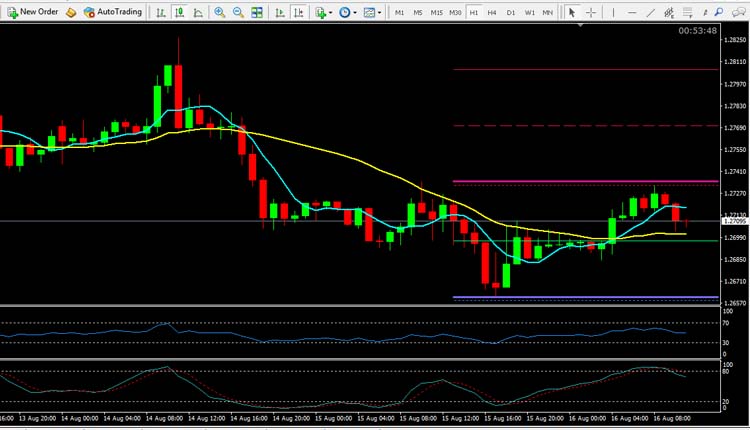Select the Equidistant Channel tool
750x430 pixels.
coord(669,12)
